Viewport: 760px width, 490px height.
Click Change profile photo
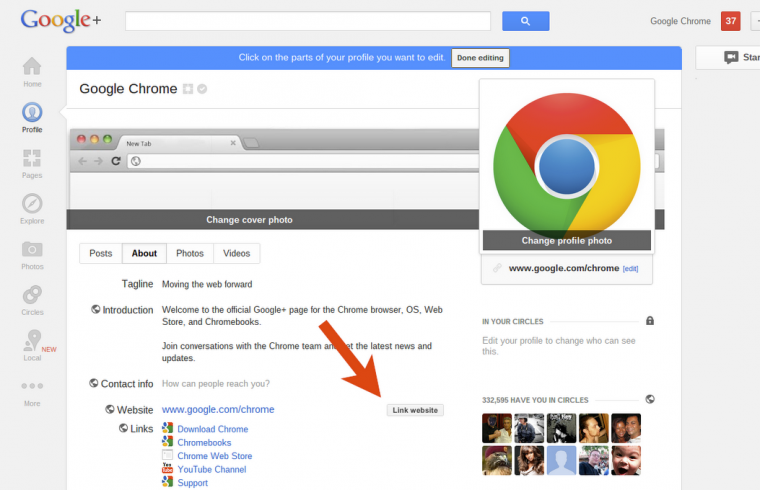point(567,240)
